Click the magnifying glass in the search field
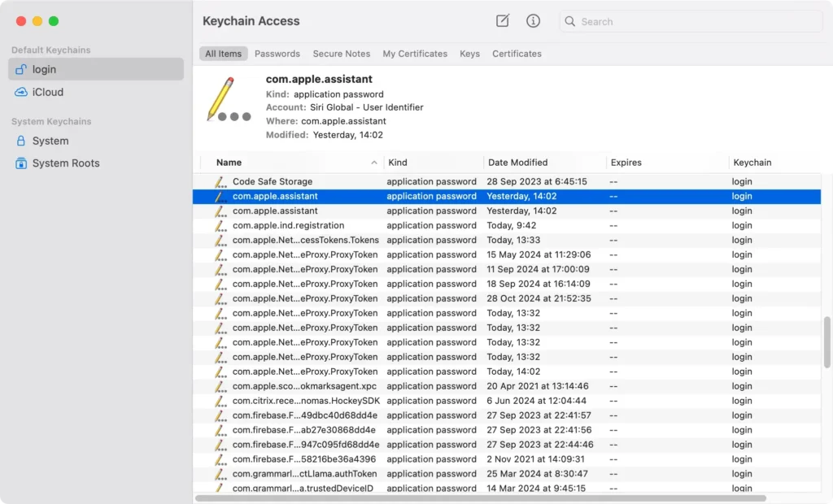Image resolution: width=833 pixels, height=504 pixels. click(x=570, y=21)
